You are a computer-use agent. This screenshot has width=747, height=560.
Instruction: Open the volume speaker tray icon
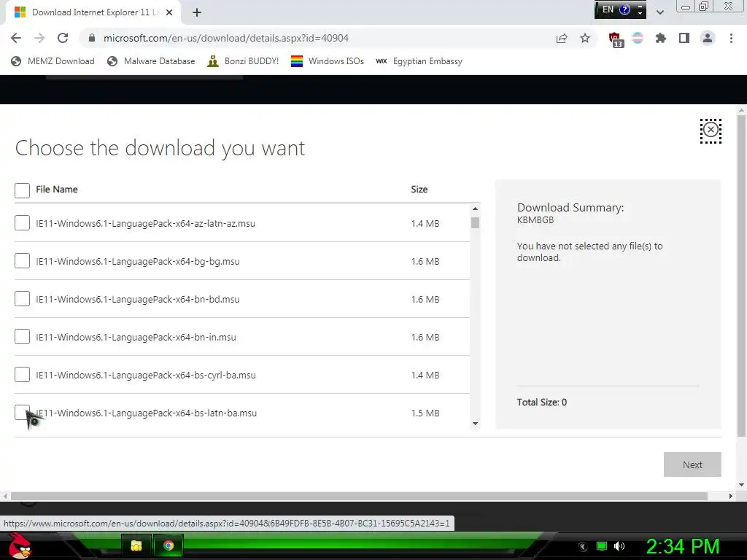click(619, 546)
